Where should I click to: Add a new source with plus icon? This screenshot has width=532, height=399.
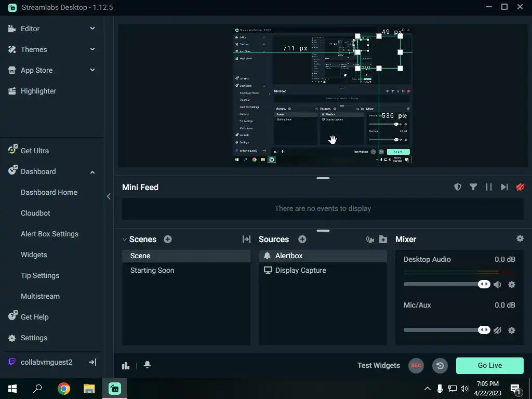point(302,239)
